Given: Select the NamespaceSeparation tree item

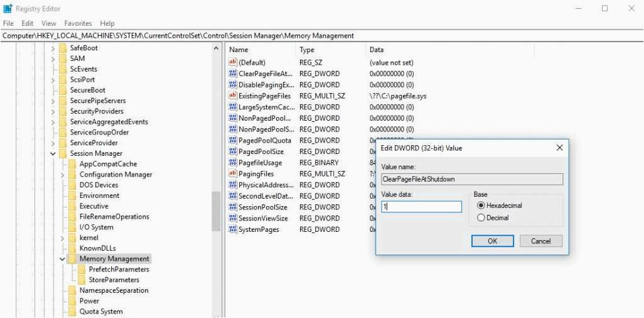Looking at the screenshot, I should pyautogui.click(x=114, y=290).
